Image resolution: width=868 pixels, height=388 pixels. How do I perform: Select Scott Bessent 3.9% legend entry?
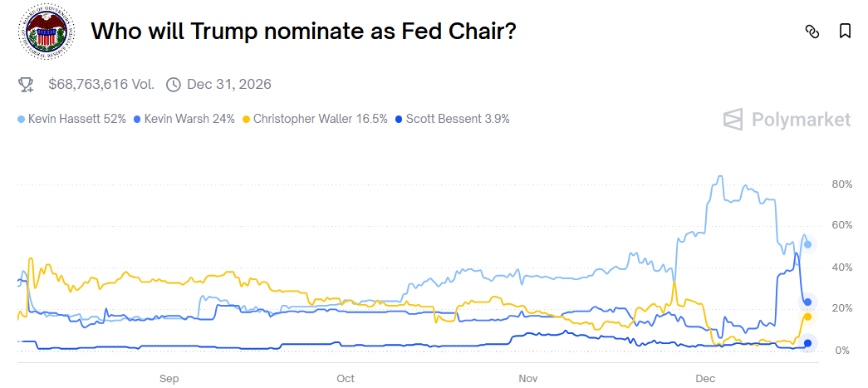point(454,119)
